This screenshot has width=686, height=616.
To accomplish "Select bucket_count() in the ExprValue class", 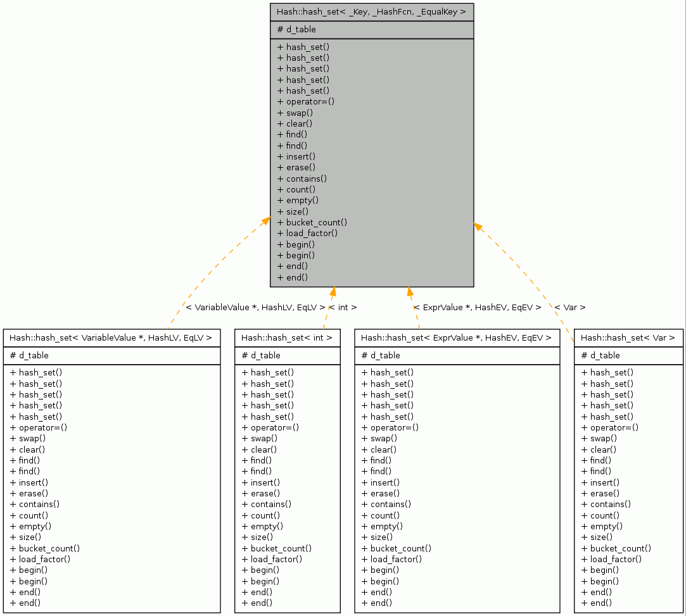I will click(396, 548).
